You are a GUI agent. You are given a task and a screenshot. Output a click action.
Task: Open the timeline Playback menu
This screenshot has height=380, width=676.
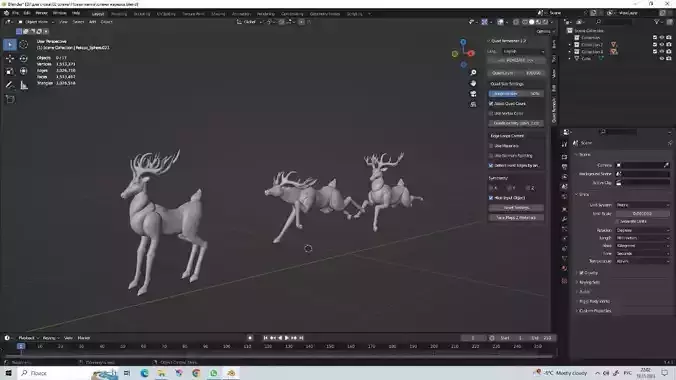[x=28, y=338]
